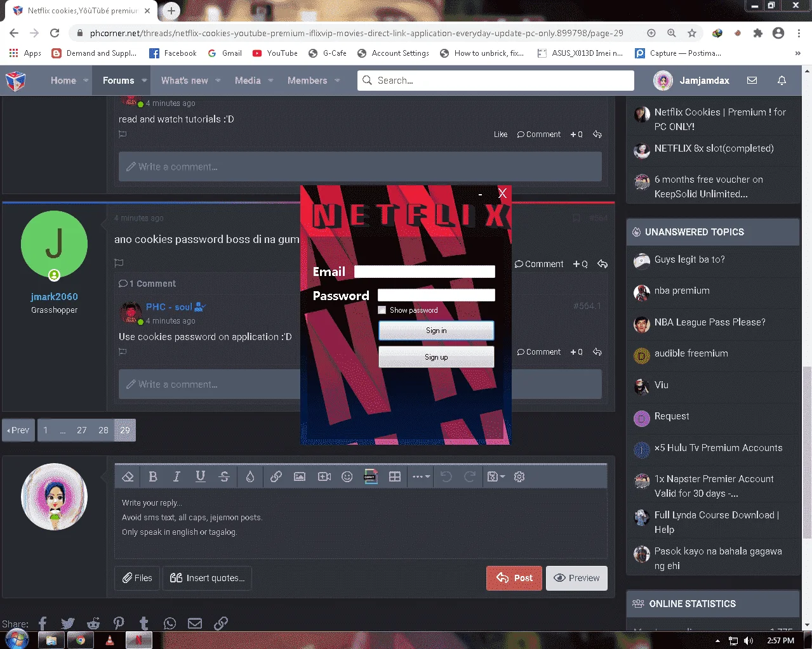Click the redo arrow in editor toolbar
Image resolution: width=812 pixels, height=649 pixels.
coord(470,476)
